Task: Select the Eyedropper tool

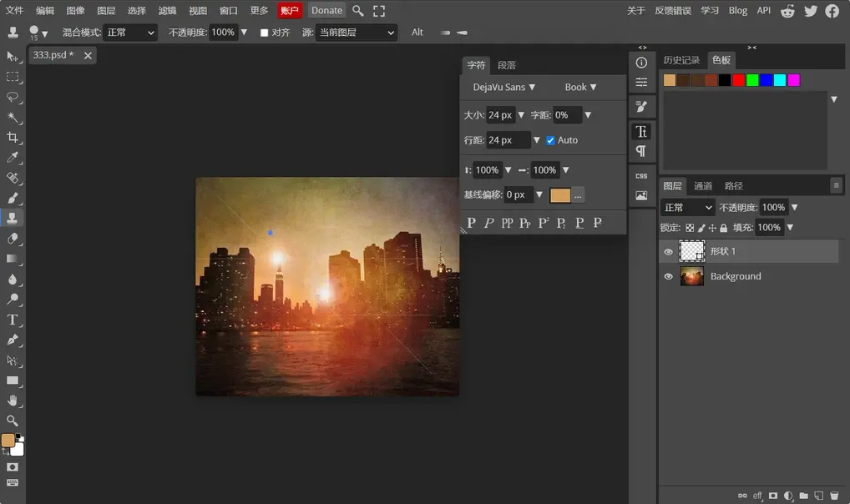Action: click(12, 157)
